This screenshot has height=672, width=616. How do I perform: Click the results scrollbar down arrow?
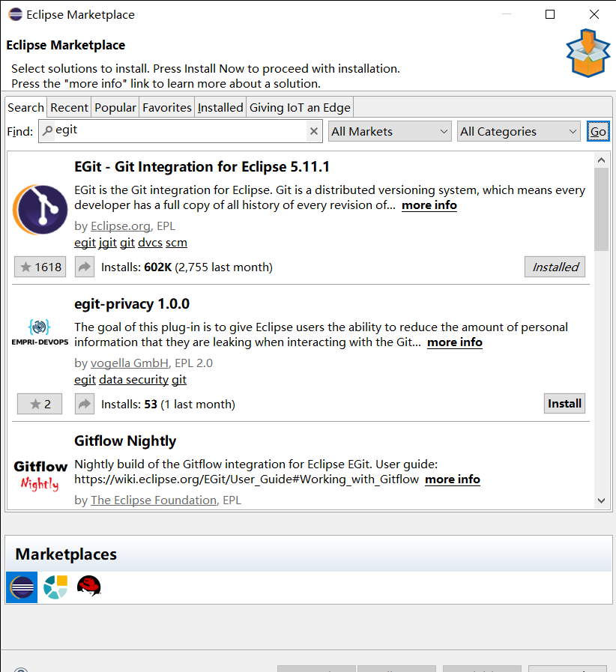click(602, 500)
